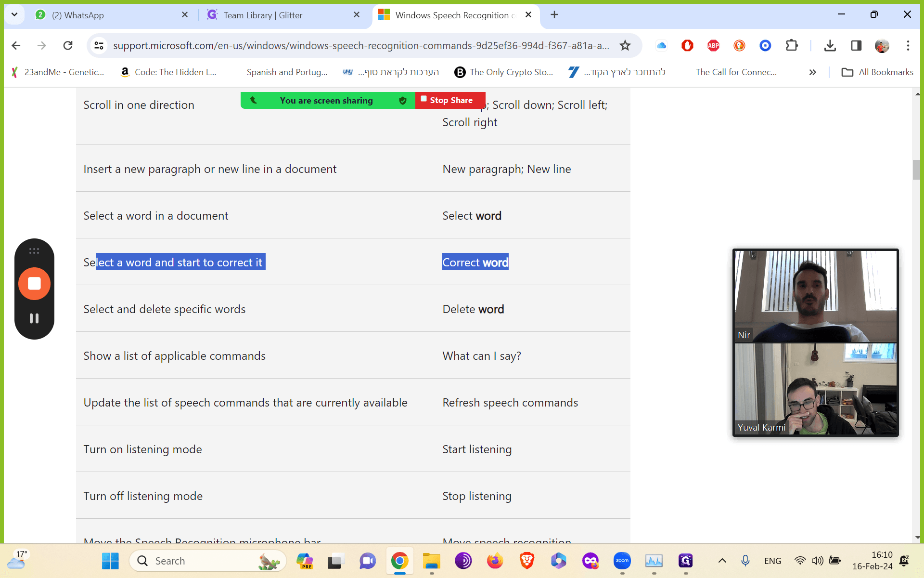Screen dimensions: 924x578
Task: Bookmark this page with the star
Action: click(x=625, y=46)
